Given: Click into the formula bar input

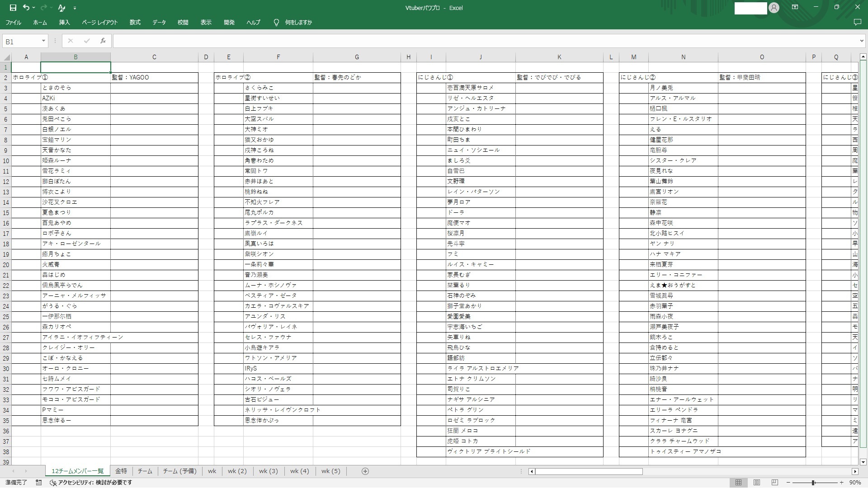Looking at the screenshot, I should [x=485, y=41].
